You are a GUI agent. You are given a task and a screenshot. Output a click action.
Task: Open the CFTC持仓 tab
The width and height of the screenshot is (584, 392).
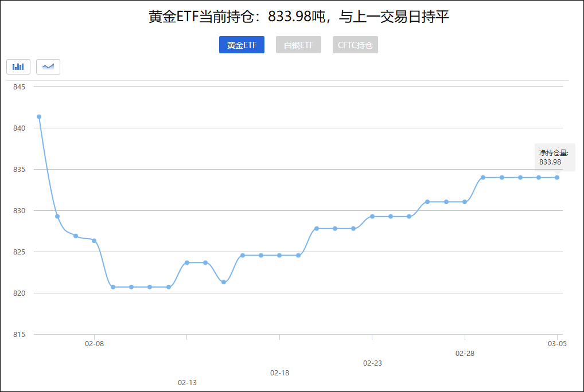355,45
